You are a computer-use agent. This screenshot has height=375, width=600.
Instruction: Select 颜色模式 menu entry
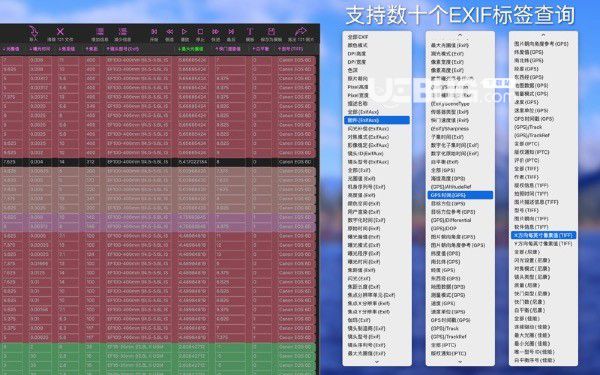356,46
